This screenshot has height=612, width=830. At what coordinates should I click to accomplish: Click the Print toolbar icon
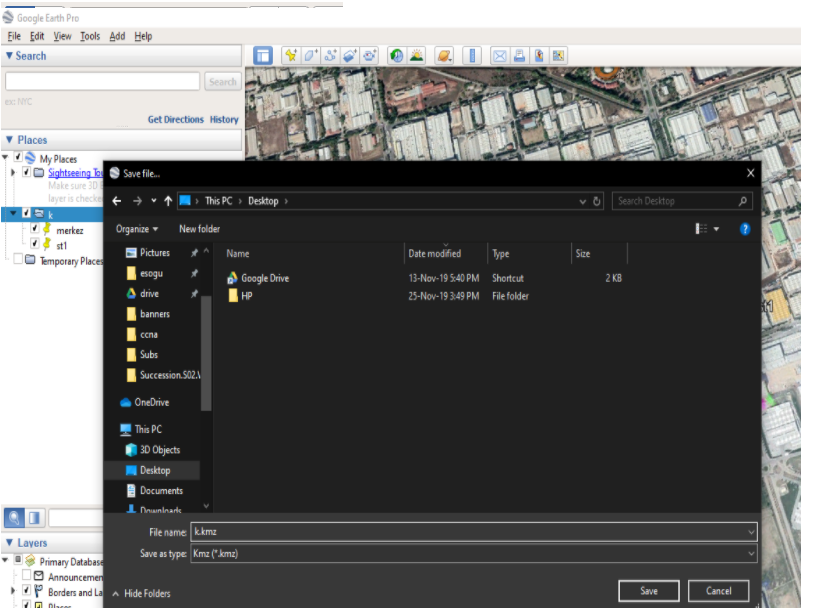click(x=519, y=56)
